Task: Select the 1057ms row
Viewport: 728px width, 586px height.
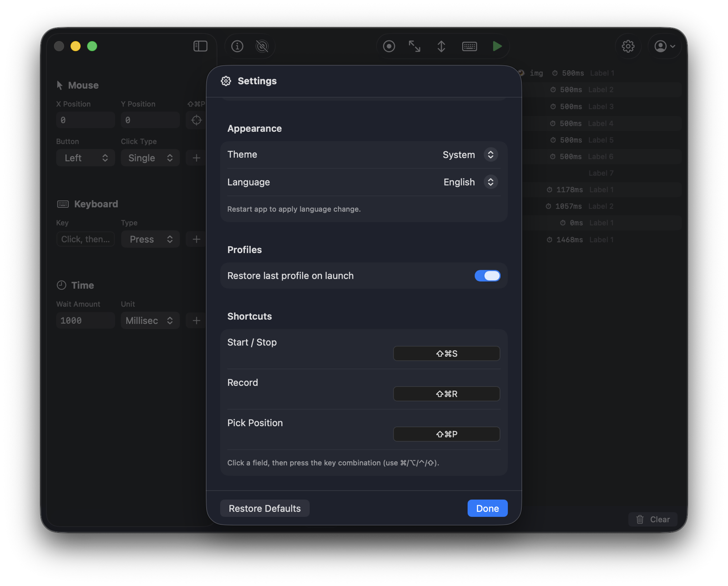Action: (x=602, y=206)
